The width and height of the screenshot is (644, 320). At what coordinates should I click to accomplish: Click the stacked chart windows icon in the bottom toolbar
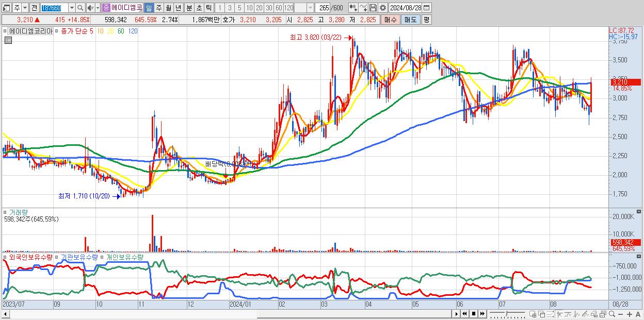[603, 314]
